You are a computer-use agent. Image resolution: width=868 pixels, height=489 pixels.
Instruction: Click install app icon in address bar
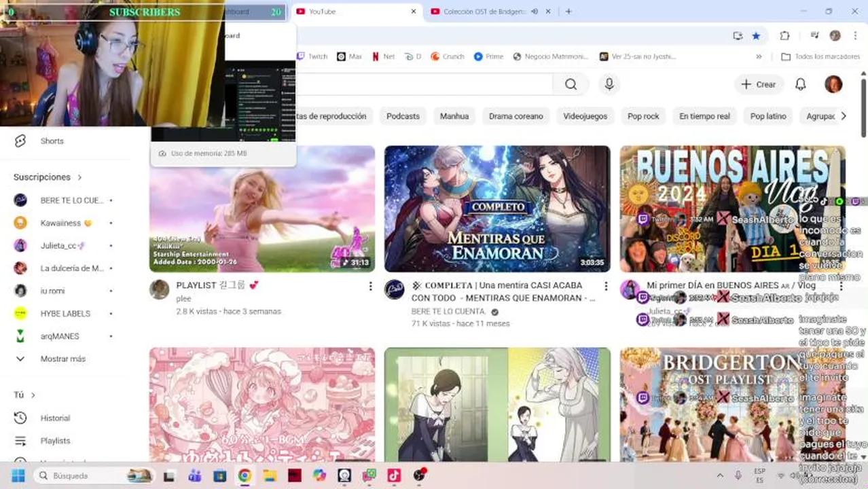click(738, 36)
